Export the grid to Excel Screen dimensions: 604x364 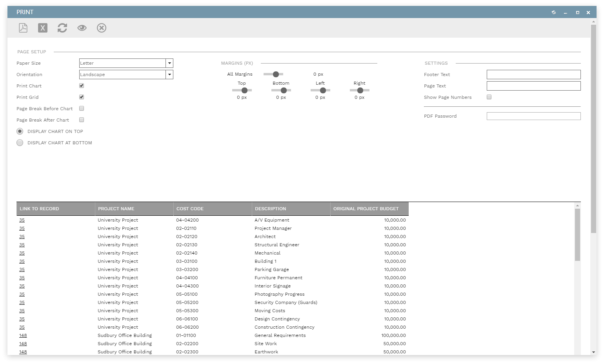click(x=42, y=27)
